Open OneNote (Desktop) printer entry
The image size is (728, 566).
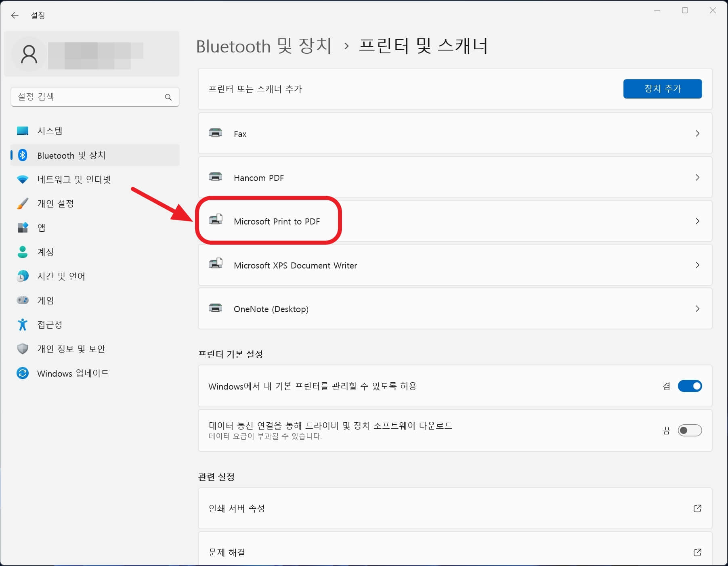pyautogui.click(x=455, y=309)
